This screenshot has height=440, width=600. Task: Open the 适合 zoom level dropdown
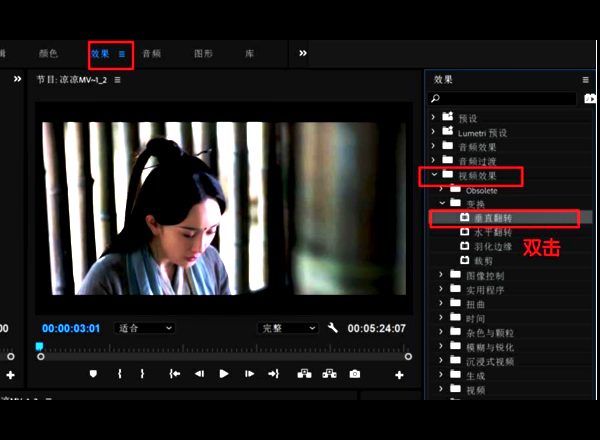tap(145, 328)
